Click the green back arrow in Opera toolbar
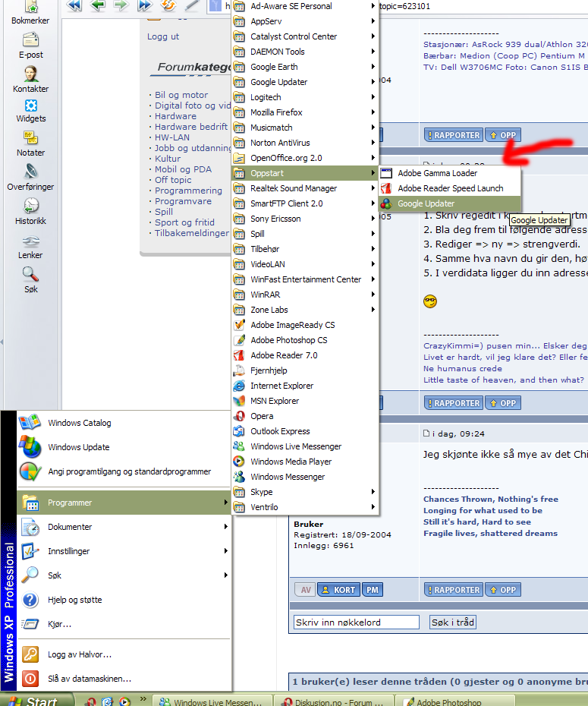Viewport: 588px width, 706px height. point(98,5)
